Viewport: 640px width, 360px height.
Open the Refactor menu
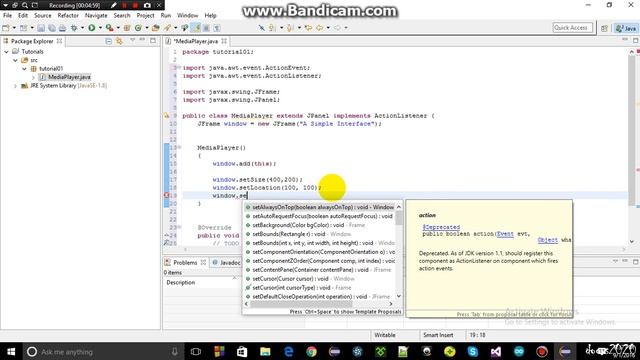[x=68, y=16]
